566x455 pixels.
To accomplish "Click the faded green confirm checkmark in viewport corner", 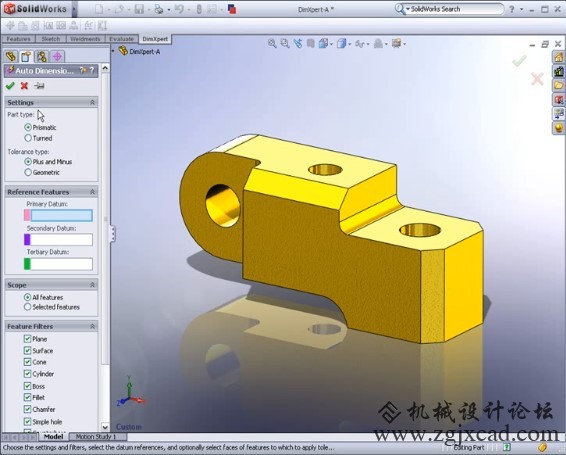I will click(x=519, y=61).
